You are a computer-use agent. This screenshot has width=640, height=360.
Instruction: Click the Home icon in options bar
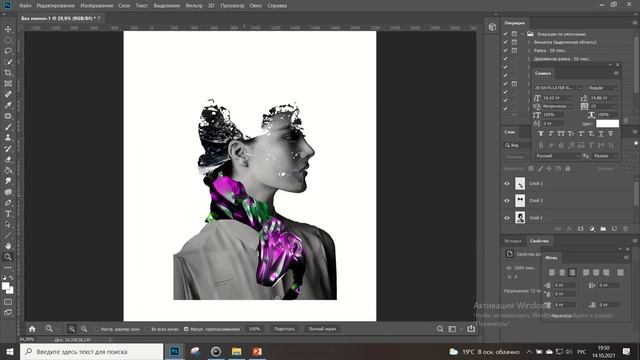32,329
